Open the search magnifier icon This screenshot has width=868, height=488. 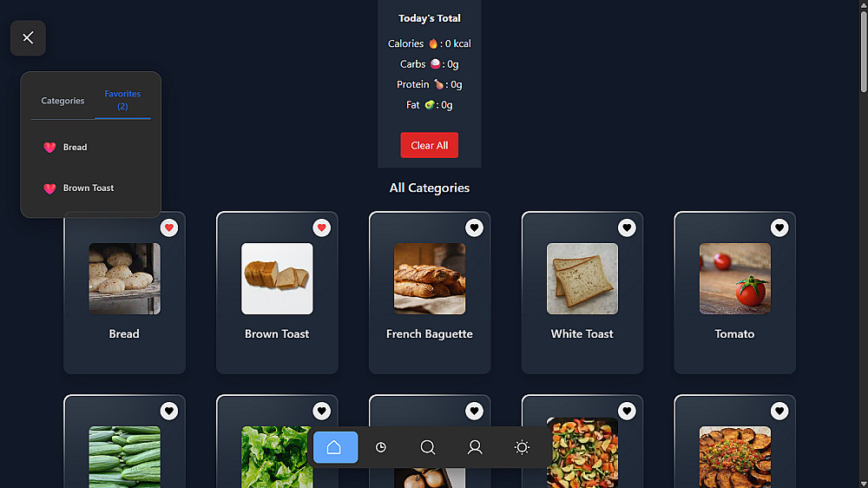(427, 447)
